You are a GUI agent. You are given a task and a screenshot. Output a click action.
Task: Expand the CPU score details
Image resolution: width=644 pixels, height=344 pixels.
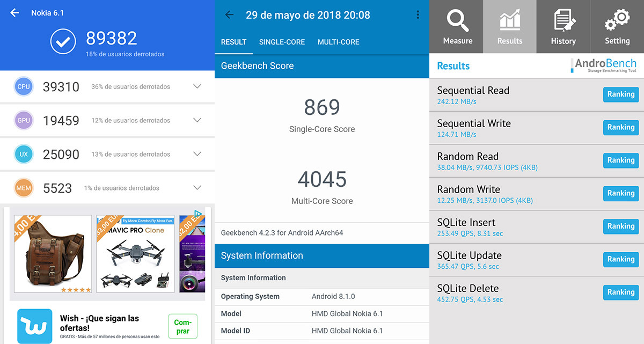(197, 86)
